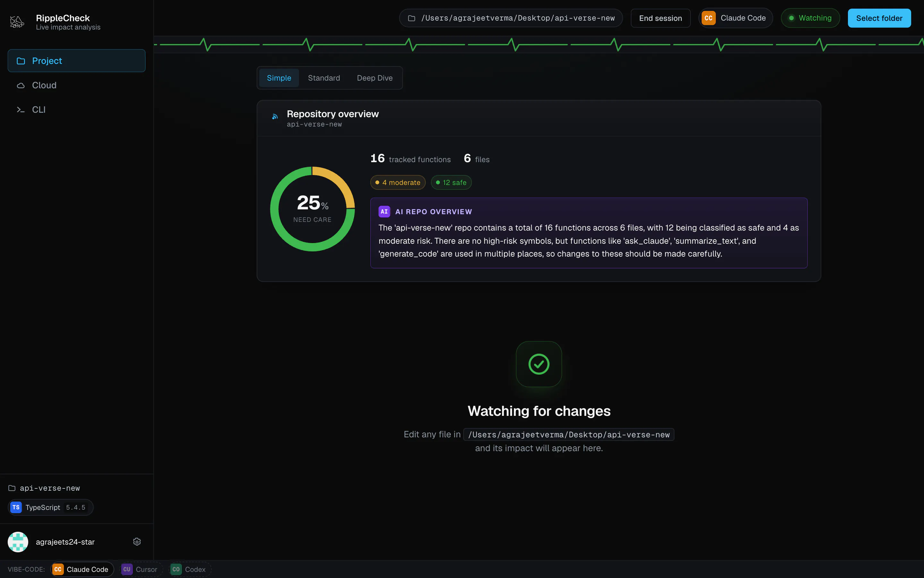Click the Repository overview title
This screenshot has width=924, height=578.
(333, 114)
